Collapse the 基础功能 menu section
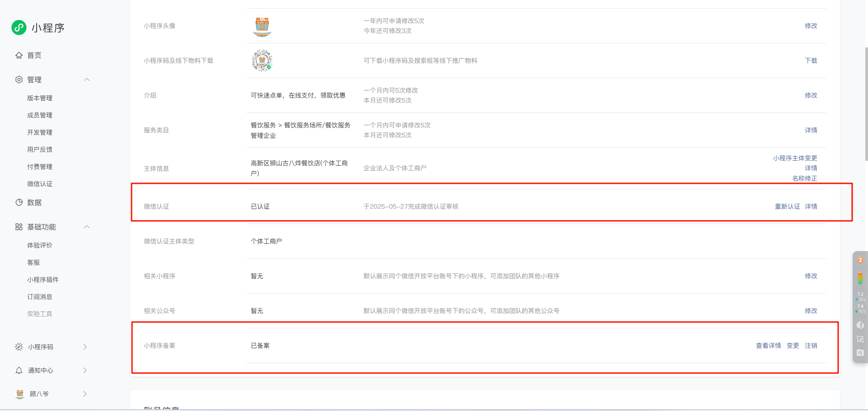The image size is (868, 411). [87, 227]
